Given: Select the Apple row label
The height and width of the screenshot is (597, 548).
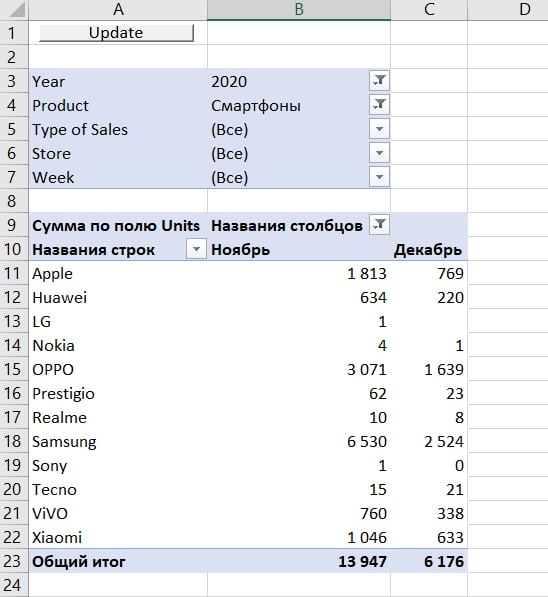Looking at the screenshot, I should (118, 273).
